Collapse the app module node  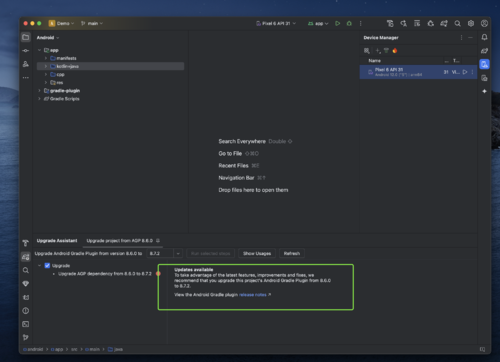click(39, 50)
